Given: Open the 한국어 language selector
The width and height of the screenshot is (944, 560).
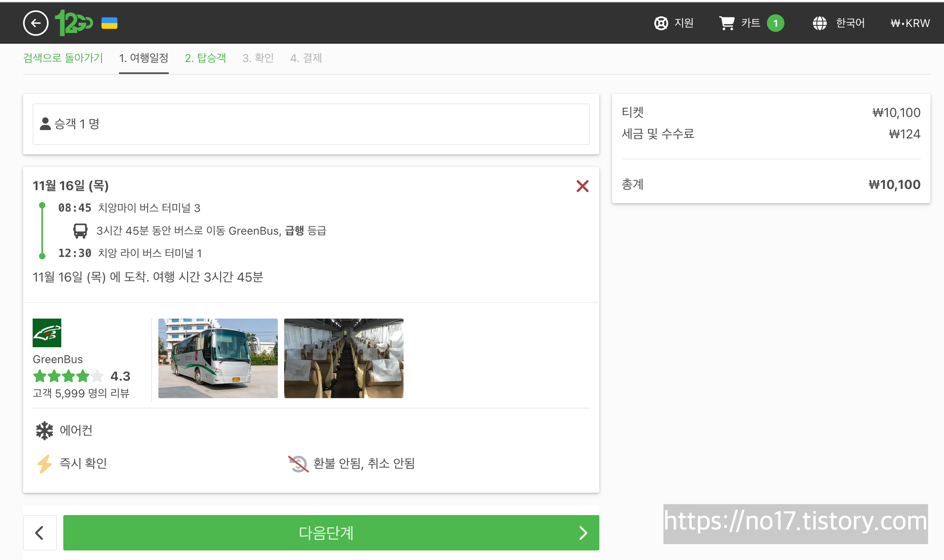Looking at the screenshot, I should (850, 23).
